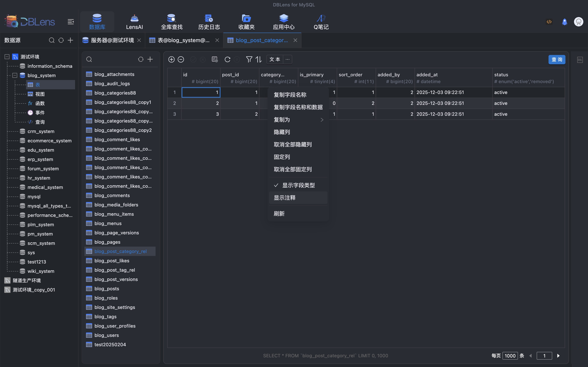
Task: Open the LensAI panel
Action: (134, 21)
